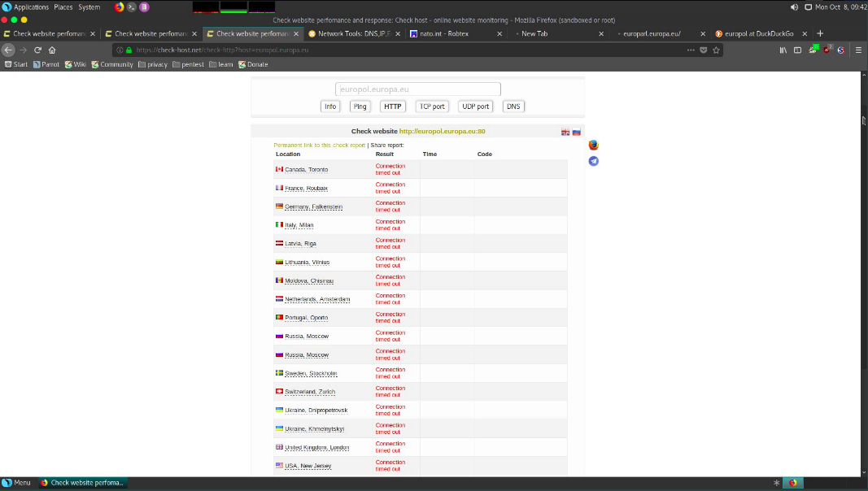Select the UDP port check

(x=476, y=106)
